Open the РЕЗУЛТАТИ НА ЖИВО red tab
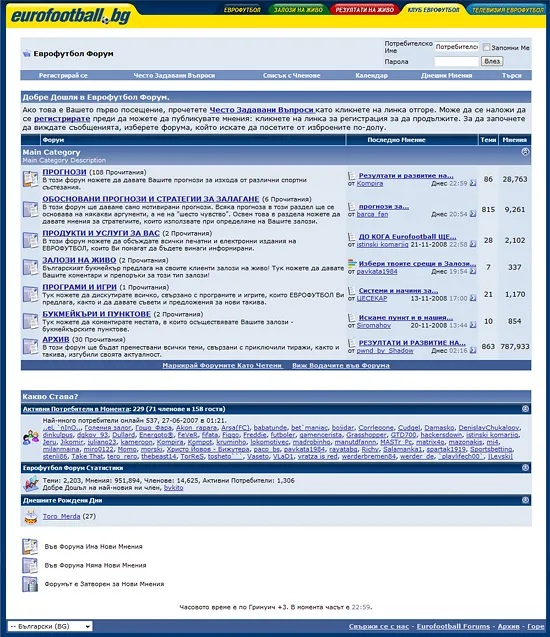Viewport: 550px width, 637px height. (365, 9)
